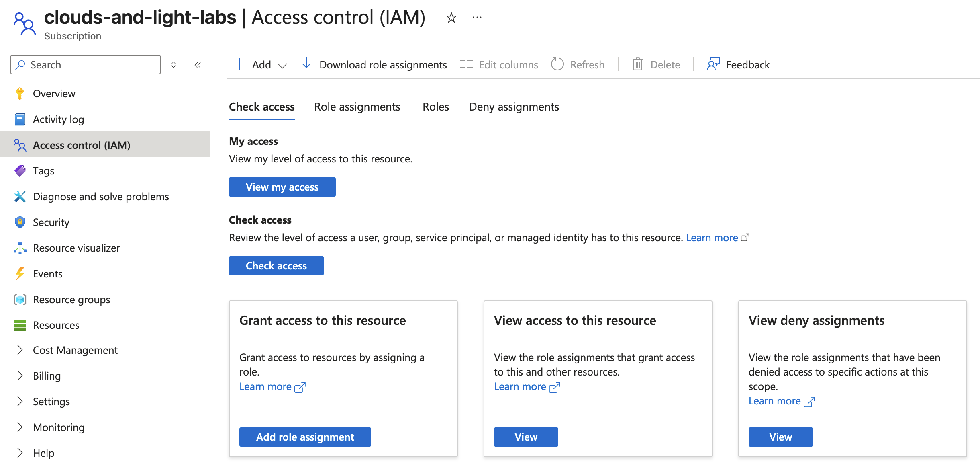Switch to the Role assignments tab
This screenshot has height=472, width=980.
[357, 107]
